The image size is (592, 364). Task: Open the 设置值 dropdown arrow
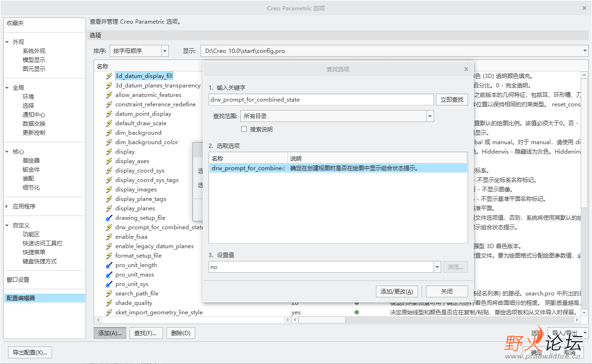(437, 267)
